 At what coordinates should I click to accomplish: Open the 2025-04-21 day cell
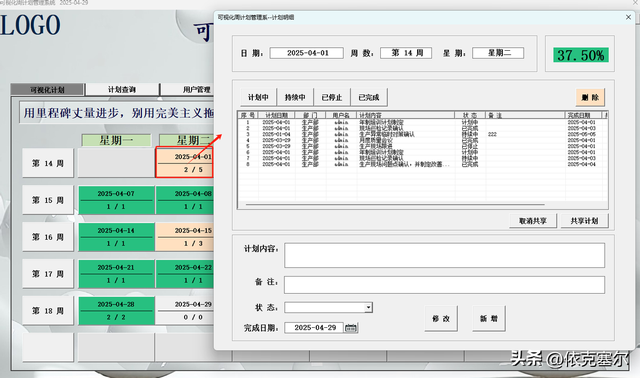(x=116, y=273)
